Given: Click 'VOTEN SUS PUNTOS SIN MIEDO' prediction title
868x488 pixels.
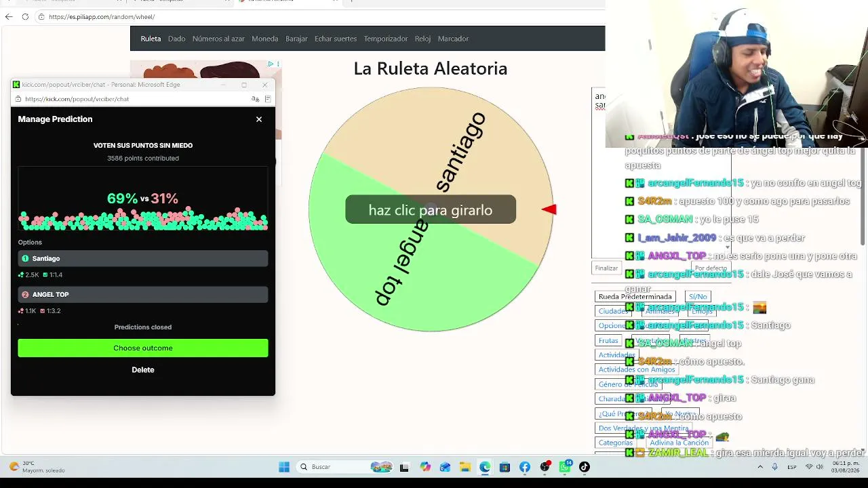Looking at the screenshot, I should 143,145.
